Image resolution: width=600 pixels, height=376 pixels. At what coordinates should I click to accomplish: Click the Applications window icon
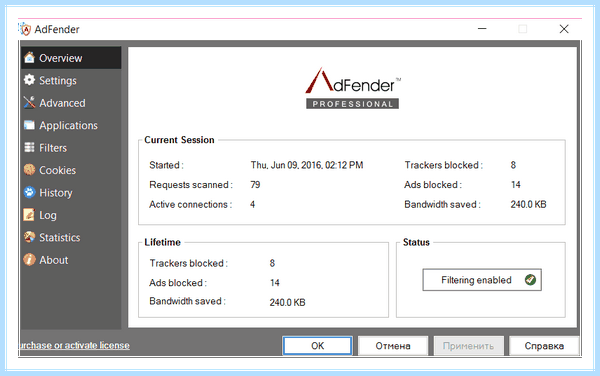[x=29, y=125]
